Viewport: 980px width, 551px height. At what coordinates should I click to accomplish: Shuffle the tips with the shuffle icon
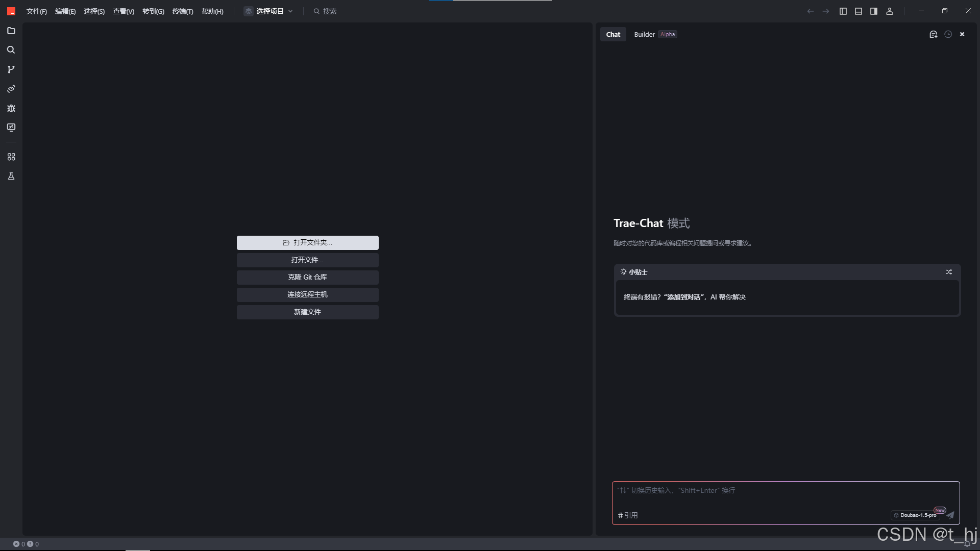pos(948,272)
